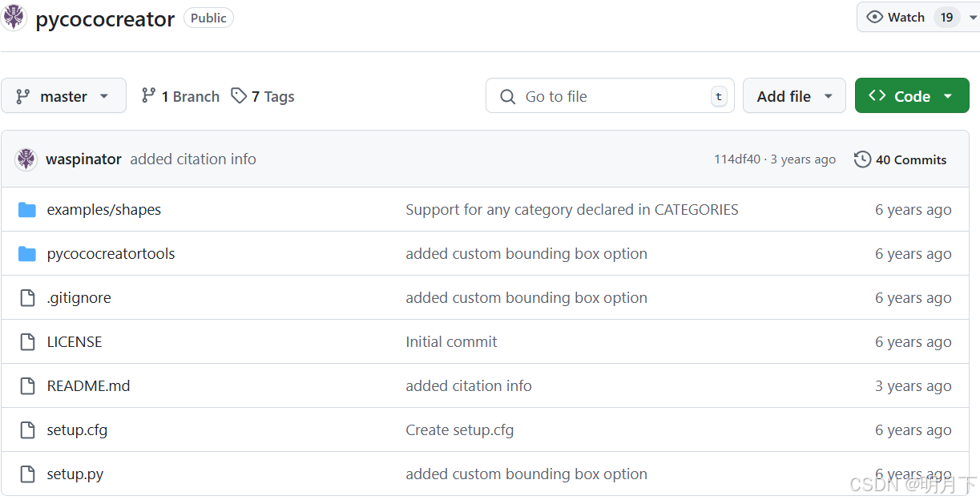980x500 pixels.
Task: Click the branch icon beside 1 Branch
Action: pyautogui.click(x=148, y=96)
